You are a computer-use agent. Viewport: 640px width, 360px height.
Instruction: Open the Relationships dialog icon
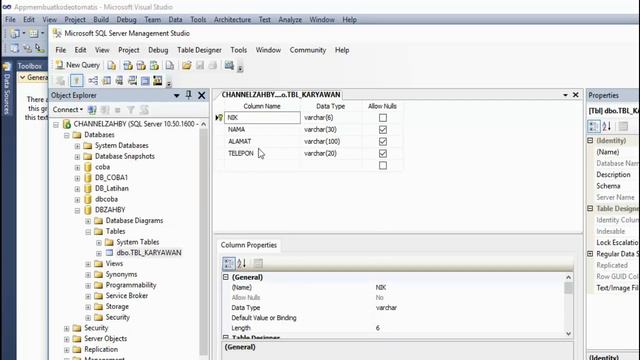coord(93,80)
